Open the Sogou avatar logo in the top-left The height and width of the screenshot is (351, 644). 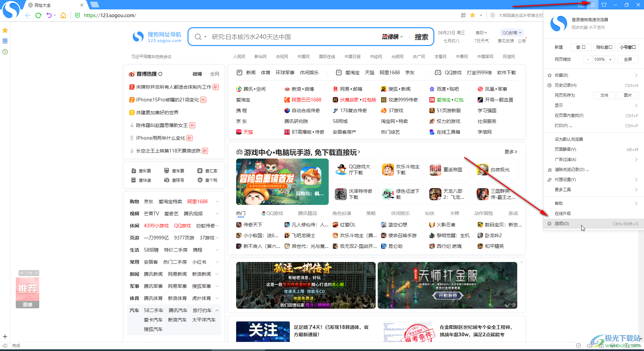point(11,9)
